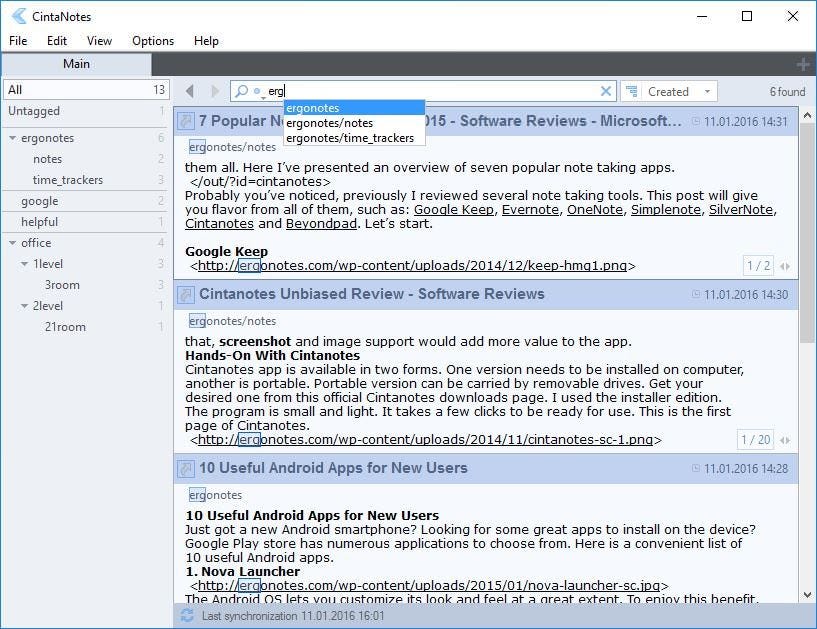
Task: Click the scrollbar up arrow
Action: (x=807, y=116)
